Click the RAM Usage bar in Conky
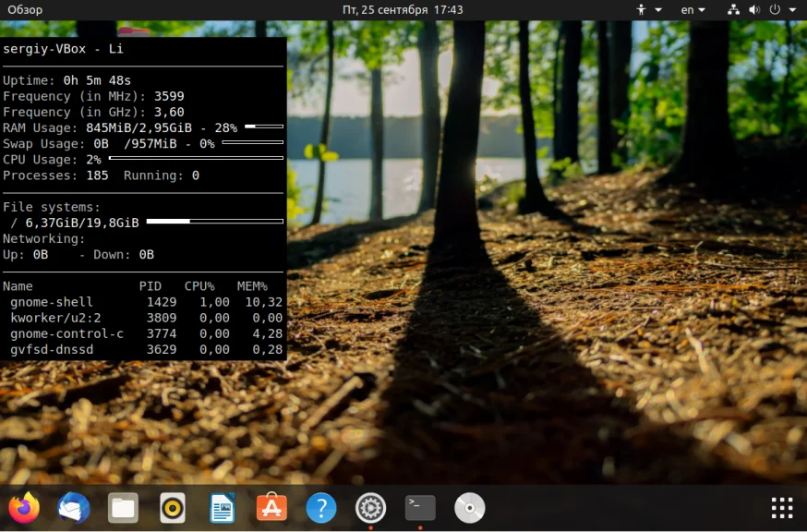 [263, 127]
